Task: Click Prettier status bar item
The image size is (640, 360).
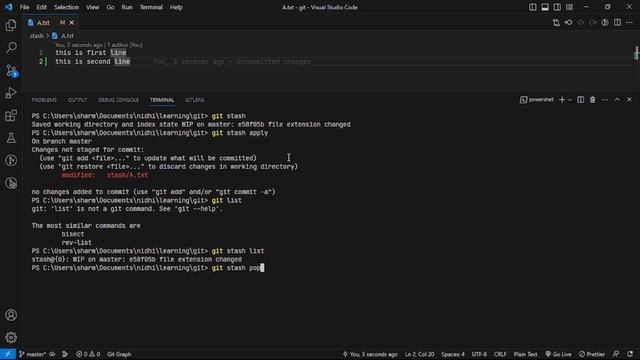Action: (592, 354)
